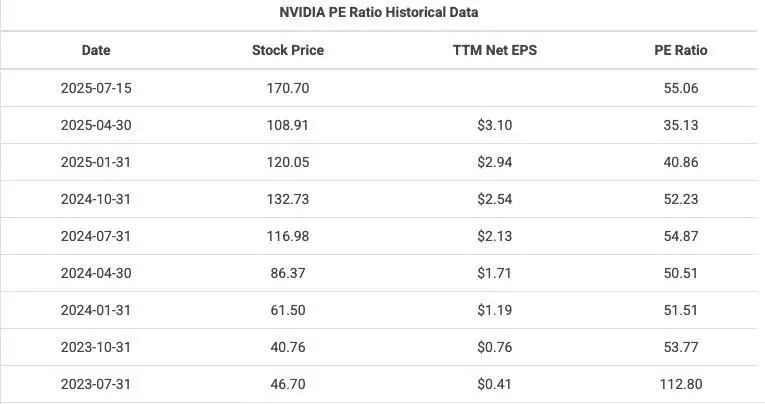Click the 120.05 stock price cell
The height and width of the screenshot is (404, 765).
click(288, 162)
